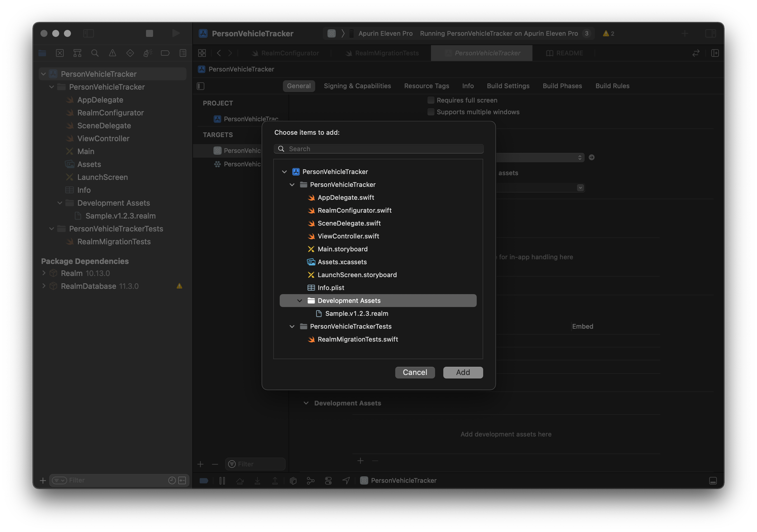Open find navigator magnifier icon

coord(95,53)
